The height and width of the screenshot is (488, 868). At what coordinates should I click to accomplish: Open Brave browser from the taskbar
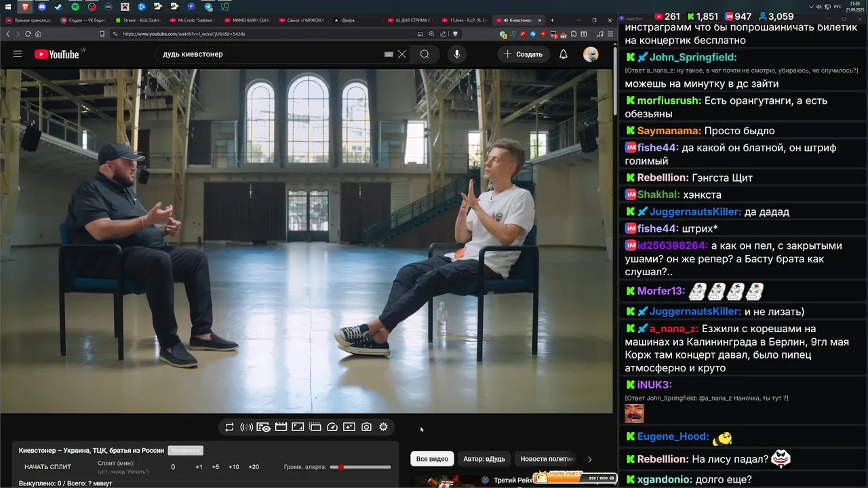click(25, 7)
